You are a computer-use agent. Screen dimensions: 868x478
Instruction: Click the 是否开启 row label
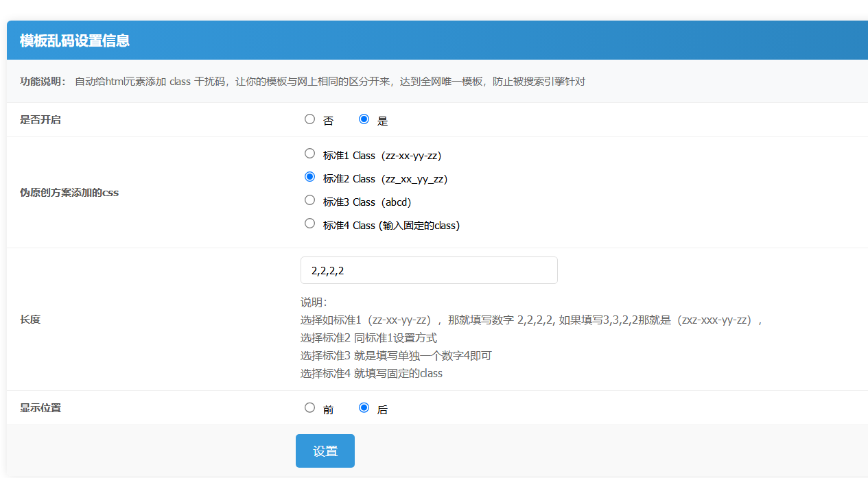pos(40,120)
